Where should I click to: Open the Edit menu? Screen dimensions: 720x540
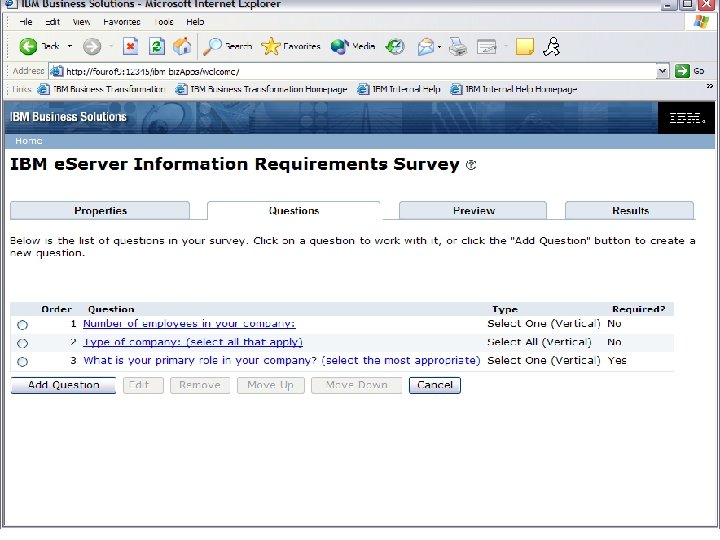(53, 22)
